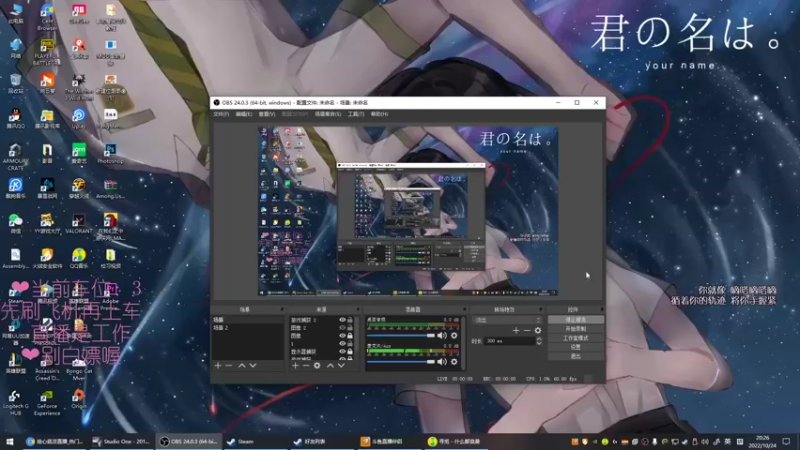Open Windows Start menu
800x450 pixels.
(9, 441)
